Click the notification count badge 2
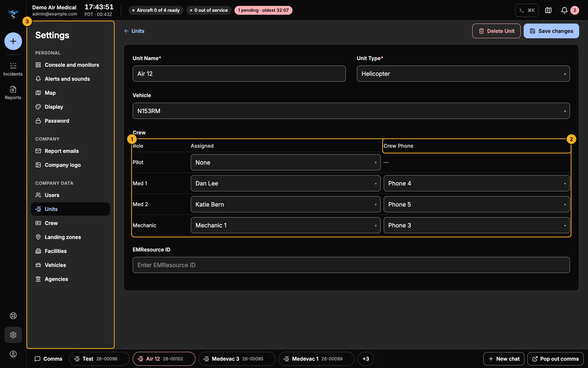Image resolution: width=588 pixels, height=368 pixels. pyautogui.click(x=575, y=10)
